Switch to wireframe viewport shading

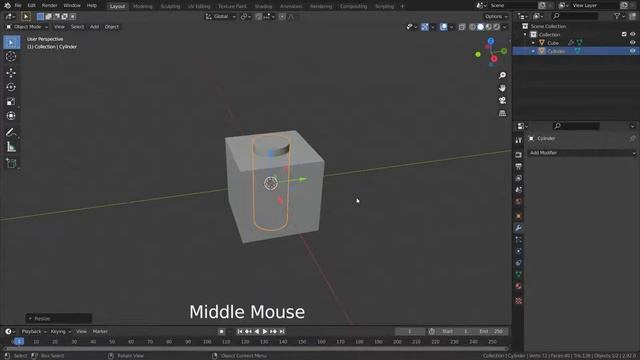point(472,27)
